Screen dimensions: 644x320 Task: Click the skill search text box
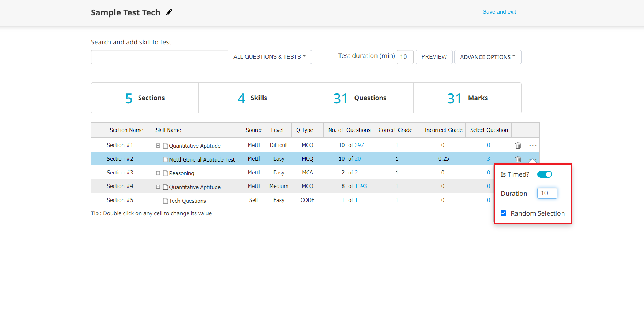click(159, 57)
